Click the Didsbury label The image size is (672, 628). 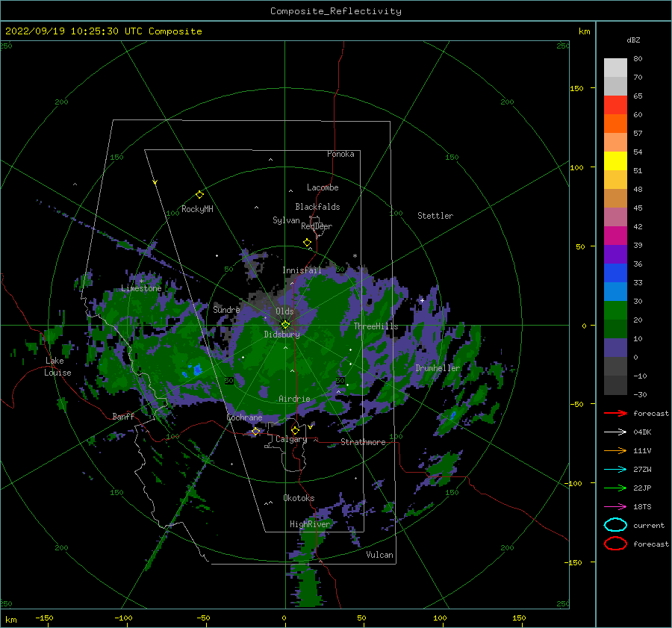pos(282,335)
